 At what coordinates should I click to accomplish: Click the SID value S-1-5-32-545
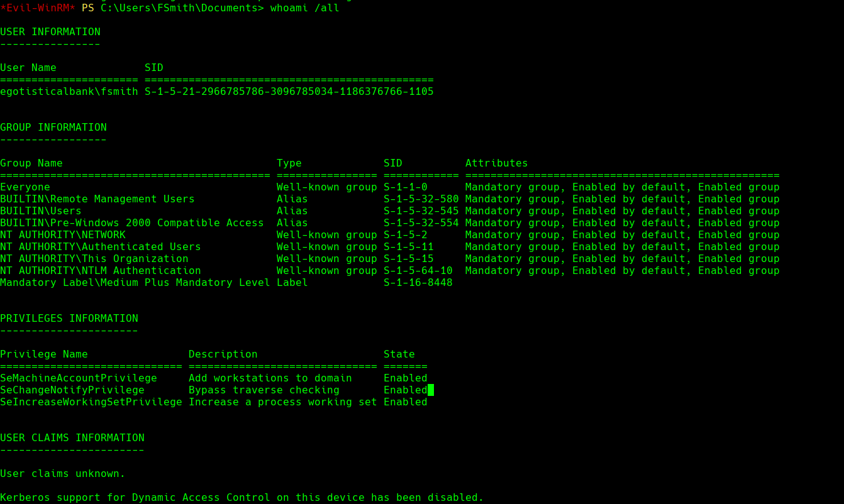click(421, 211)
